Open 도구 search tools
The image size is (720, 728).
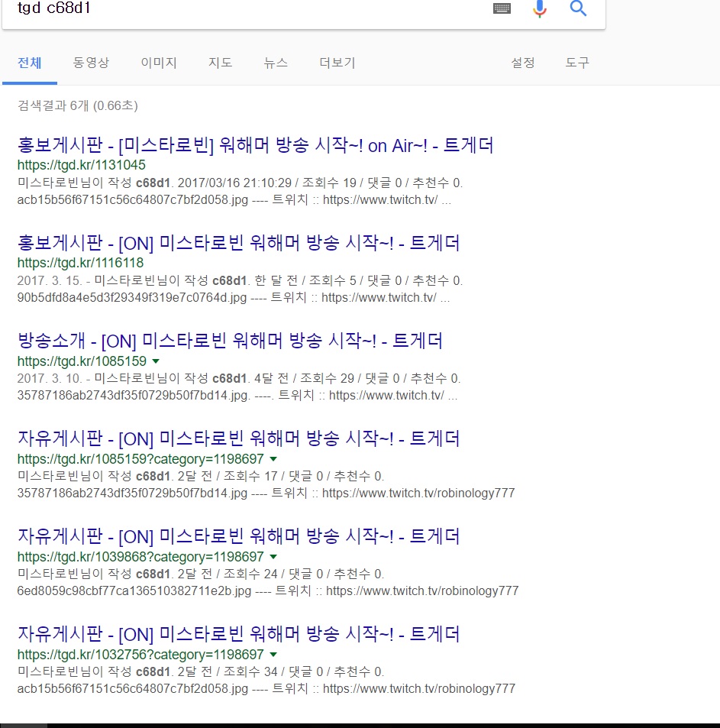pyautogui.click(x=577, y=63)
